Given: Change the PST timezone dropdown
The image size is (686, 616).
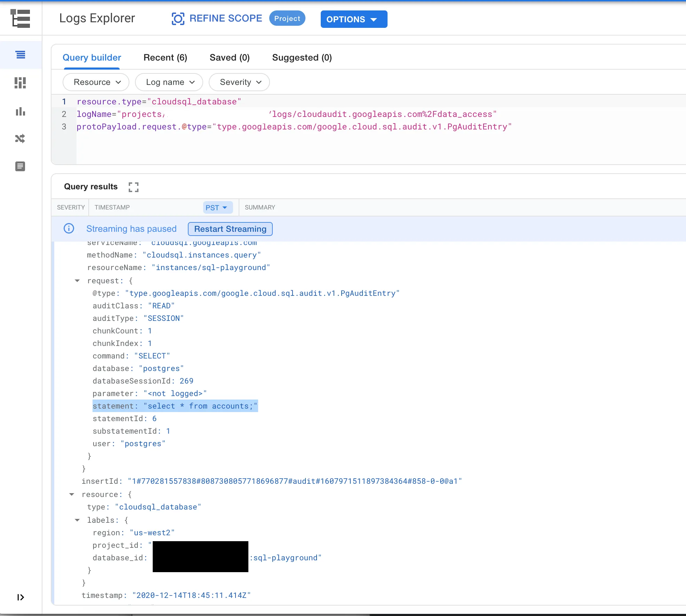Looking at the screenshot, I should tap(217, 207).
